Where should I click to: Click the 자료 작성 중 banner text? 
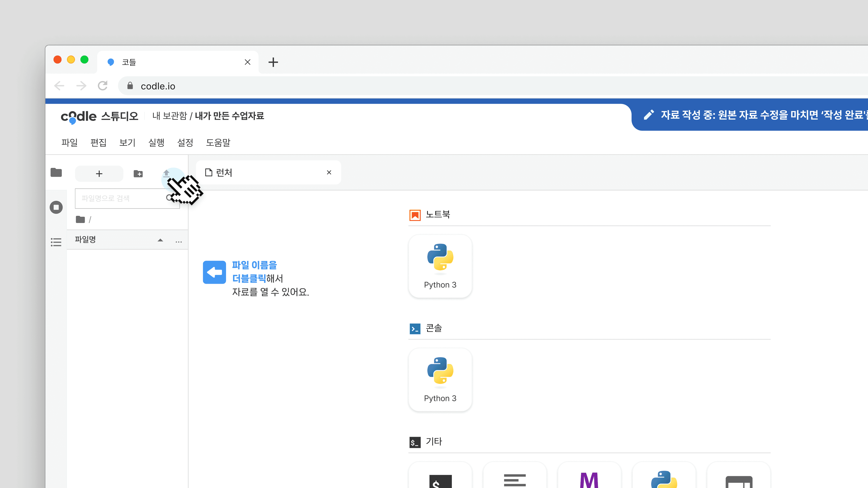[x=764, y=115]
